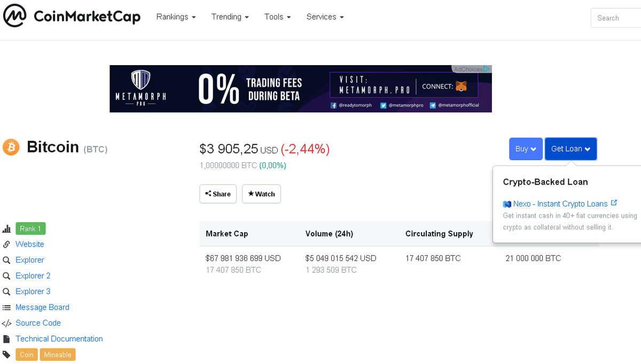Click the Circulating Supply column header
The width and height of the screenshot is (641, 364).
click(x=439, y=234)
